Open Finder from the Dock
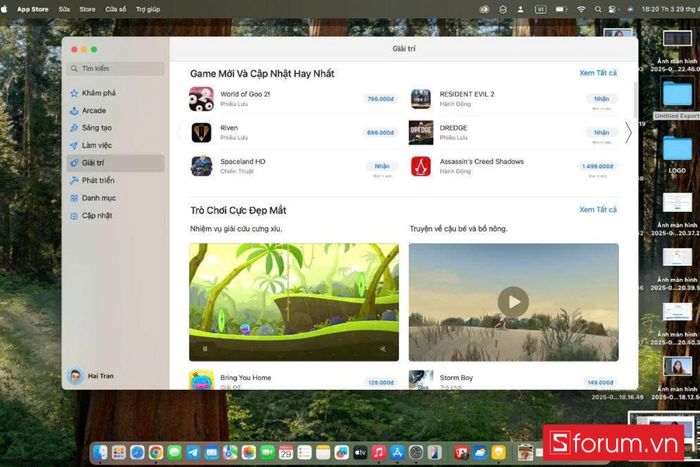The height and width of the screenshot is (467, 700). coord(100,453)
